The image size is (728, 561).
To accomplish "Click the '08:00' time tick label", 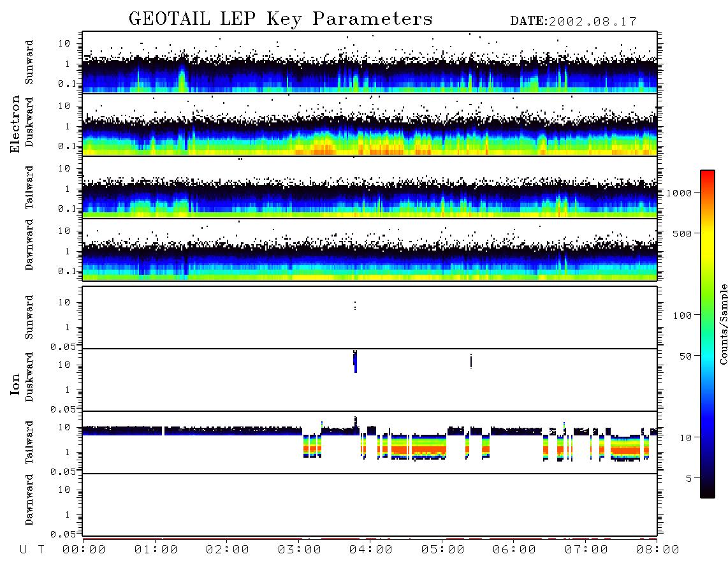I will pos(658,550).
